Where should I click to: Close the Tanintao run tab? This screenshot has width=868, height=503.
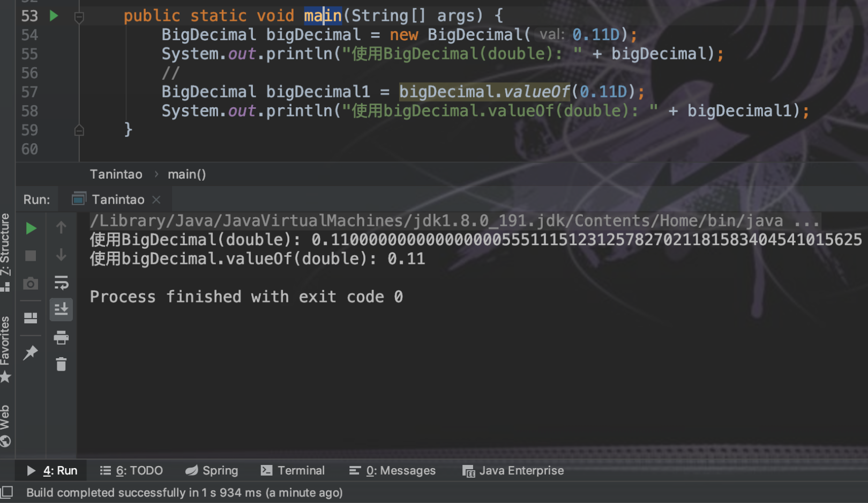[156, 199]
